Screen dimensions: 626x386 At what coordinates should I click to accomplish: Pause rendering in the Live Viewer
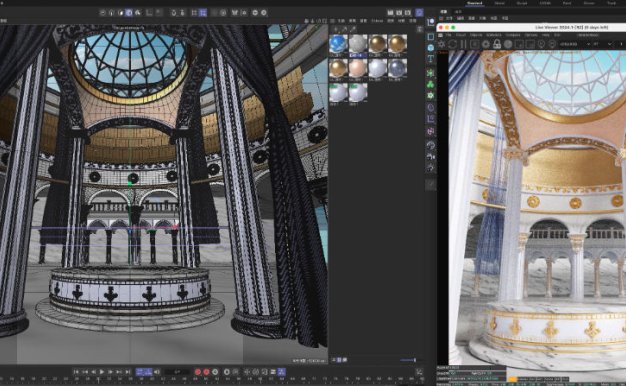point(463,44)
